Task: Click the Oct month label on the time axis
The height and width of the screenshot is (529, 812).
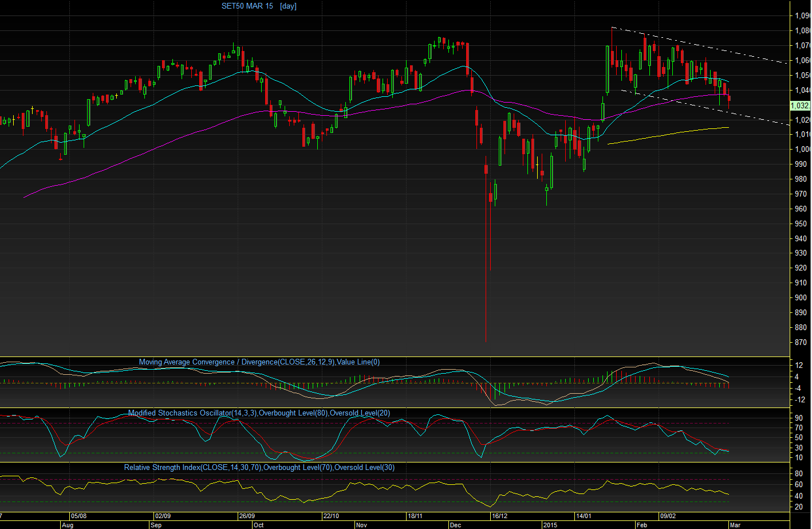Action: click(x=259, y=525)
